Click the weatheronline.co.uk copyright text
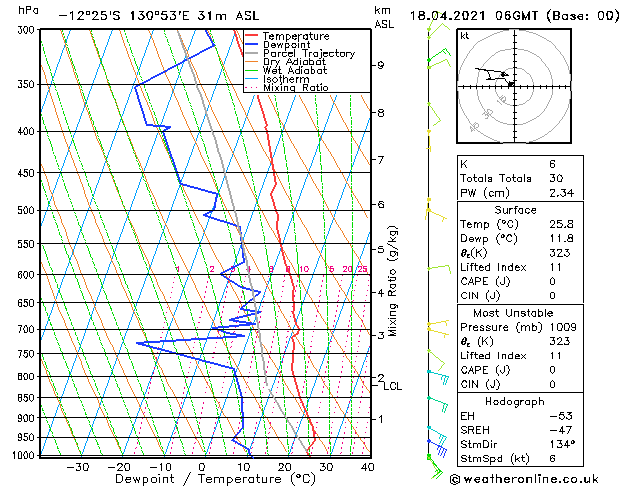 tap(524, 479)
